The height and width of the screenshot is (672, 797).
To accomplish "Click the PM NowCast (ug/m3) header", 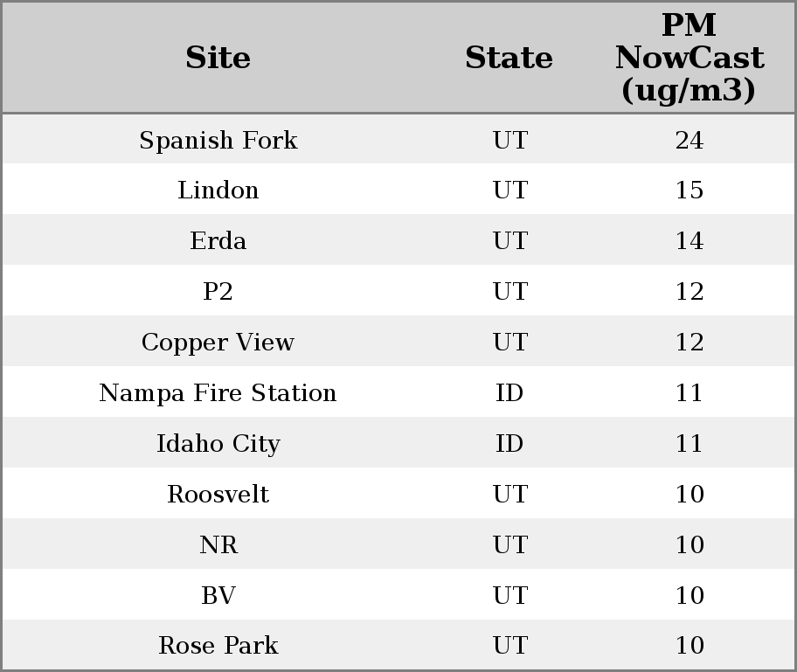I will 689,58.
